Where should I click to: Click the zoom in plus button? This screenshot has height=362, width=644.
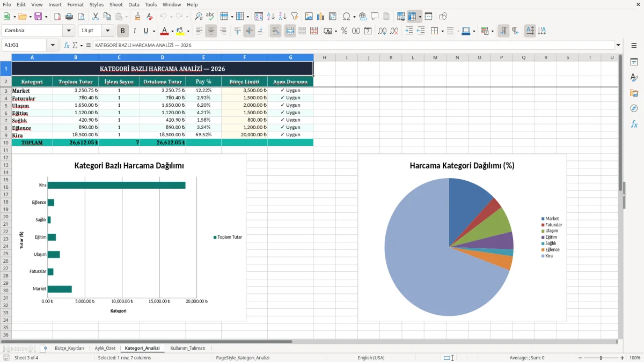[622, 358]
